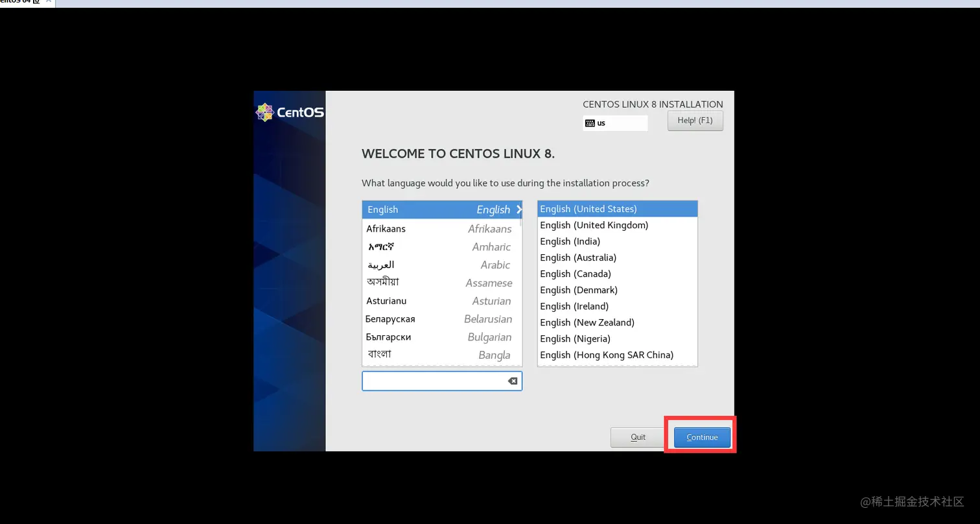Screen dimensions: 980x524
Task: Click the CentOS logo in sidebar
Action: click(x=290, y=112)
